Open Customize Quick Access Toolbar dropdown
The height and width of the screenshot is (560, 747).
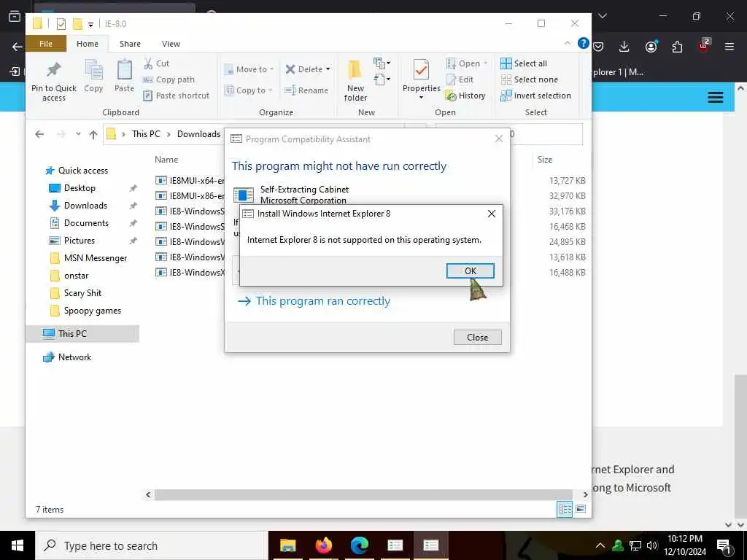(x=90, y=24)
